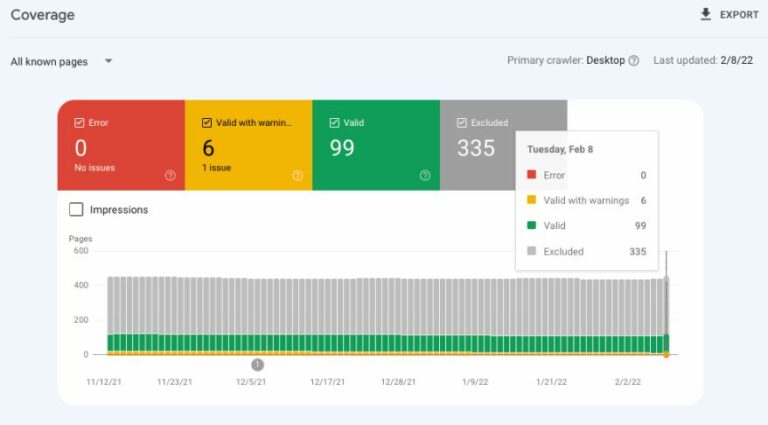
Task: Toggle the Excluded checkbox
Action: click(x=461, y=123)
